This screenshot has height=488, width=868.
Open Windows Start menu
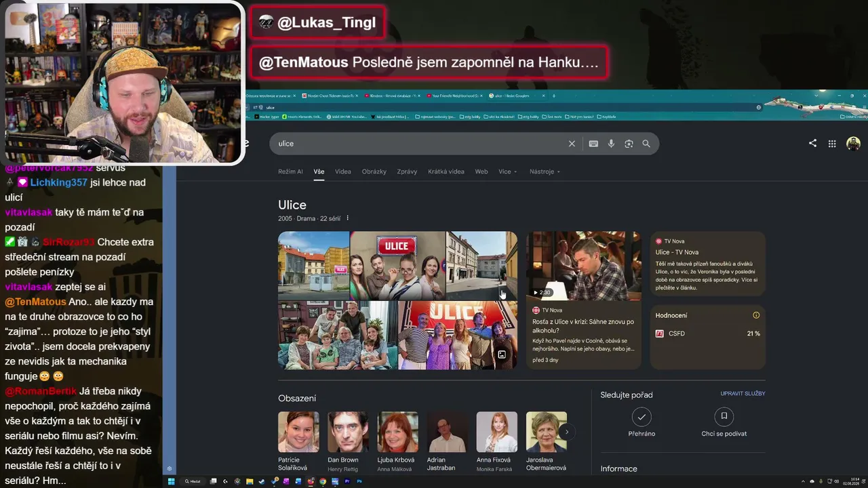(171, 481)
